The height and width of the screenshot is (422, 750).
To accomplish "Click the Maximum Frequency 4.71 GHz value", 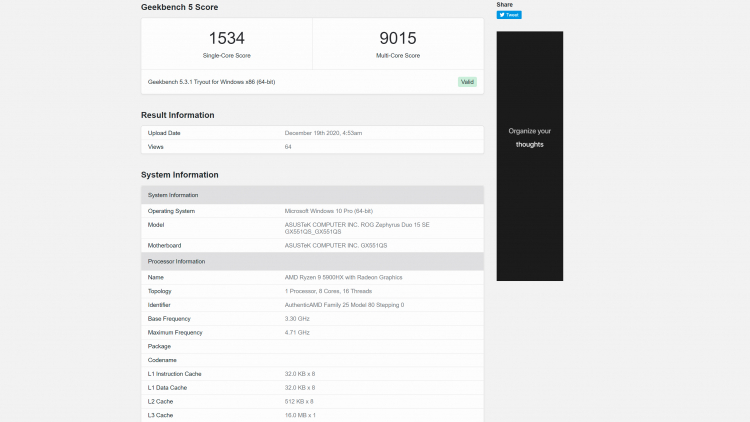I will [297, 331].
